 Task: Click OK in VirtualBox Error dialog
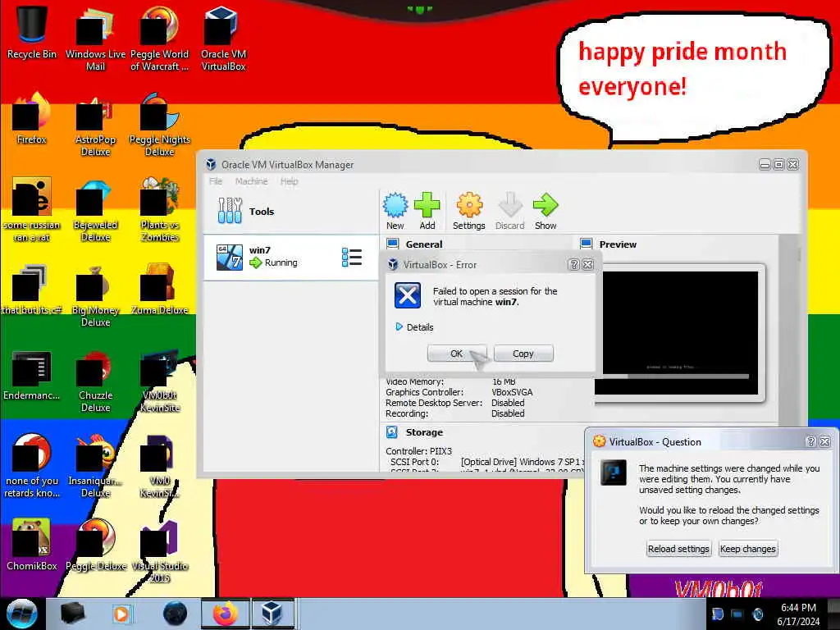[x=456, y=354]
